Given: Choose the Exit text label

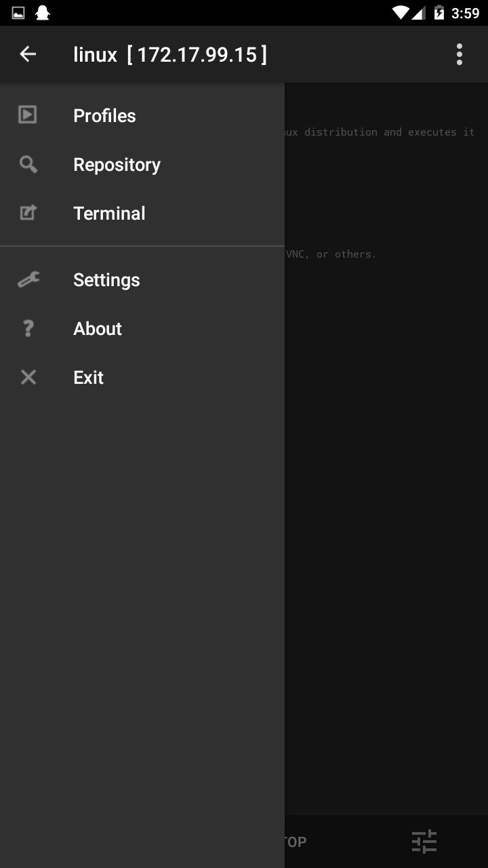Looking at the screenshot, I should pyautogui.click(x=88, y=378).
